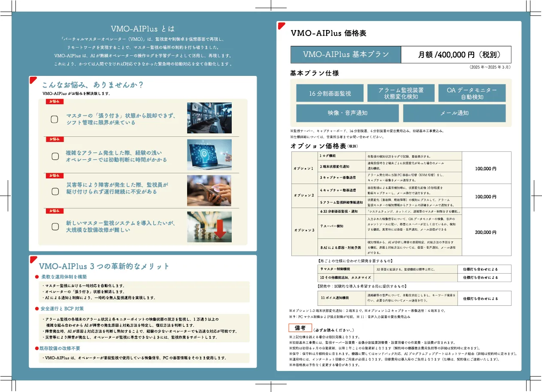542x392 pixels.
Task: Click the 16分割画面監視 feature box
Action: pyautogui.click(x=330, y=93)
